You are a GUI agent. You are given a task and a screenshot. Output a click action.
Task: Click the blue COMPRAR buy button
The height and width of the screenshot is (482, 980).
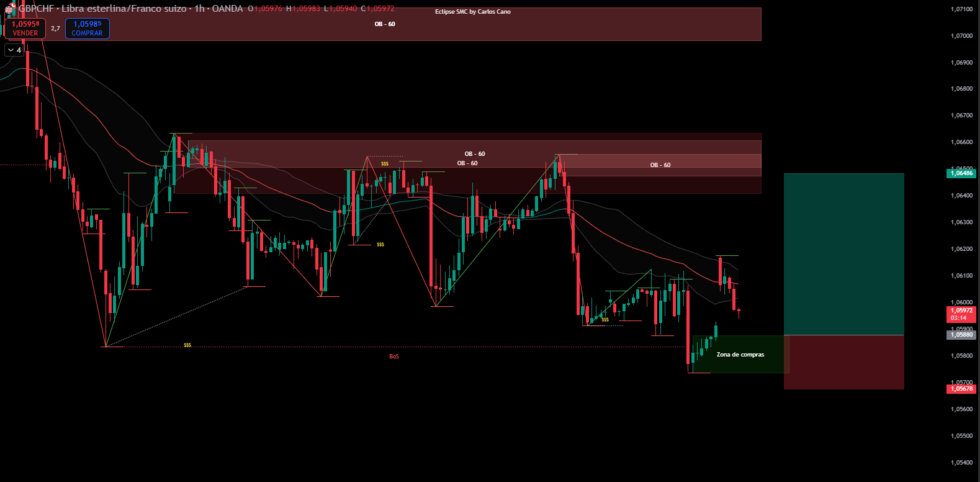(x=87, y=29)
